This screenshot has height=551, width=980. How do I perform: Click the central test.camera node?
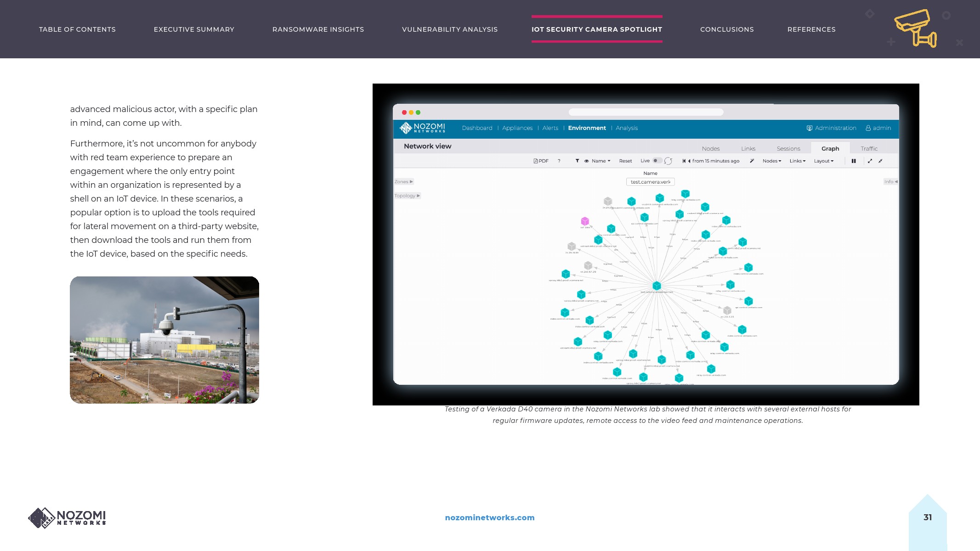tap(657, 286)
